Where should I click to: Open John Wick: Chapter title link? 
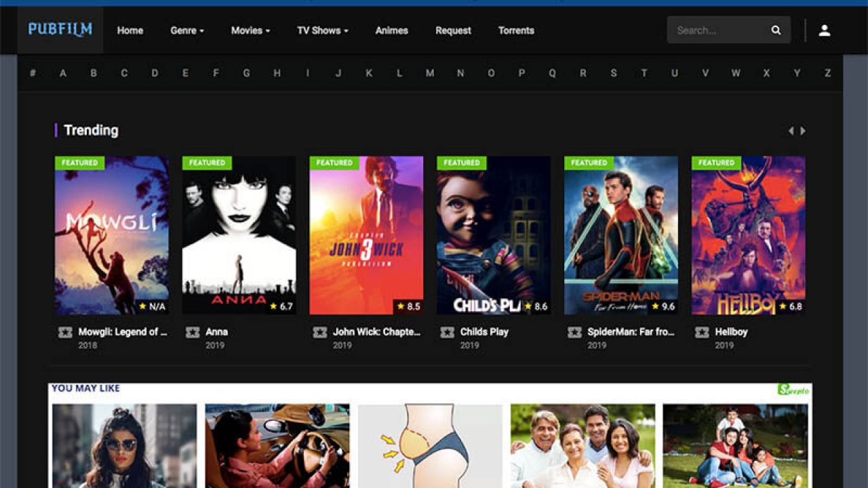(376, 332)
